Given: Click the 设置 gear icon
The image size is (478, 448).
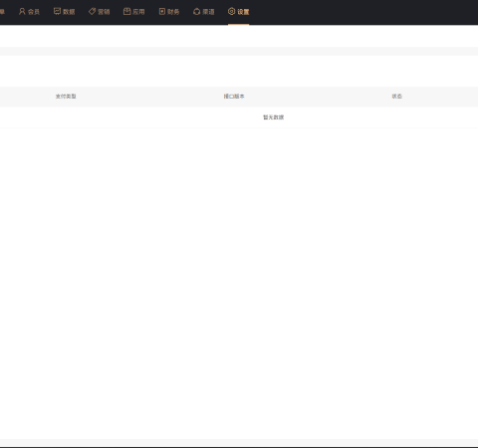Looking at the screenshot, I should click(231, 11).
